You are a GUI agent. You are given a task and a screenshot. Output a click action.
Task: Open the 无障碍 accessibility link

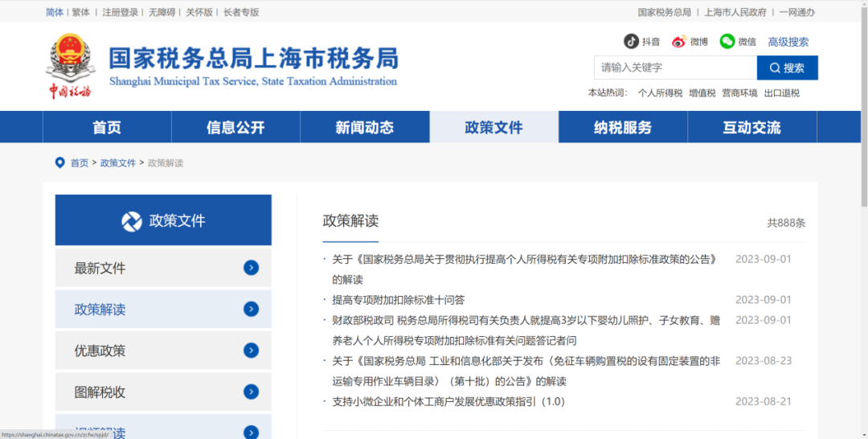162,12
